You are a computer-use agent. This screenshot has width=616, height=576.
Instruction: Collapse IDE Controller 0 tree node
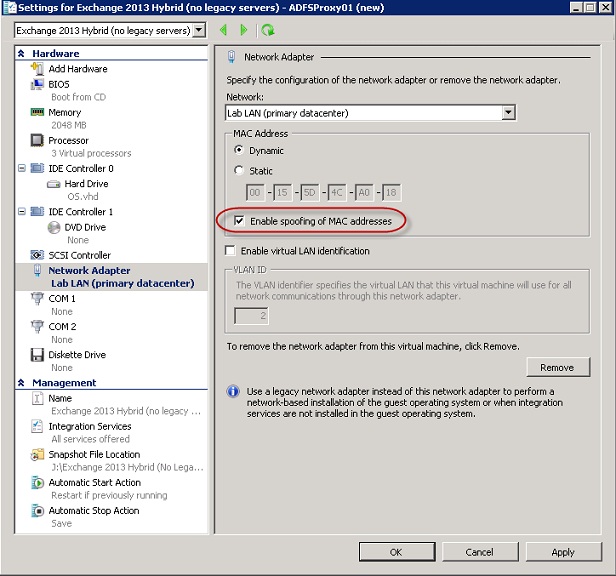[x=22, y=168]
